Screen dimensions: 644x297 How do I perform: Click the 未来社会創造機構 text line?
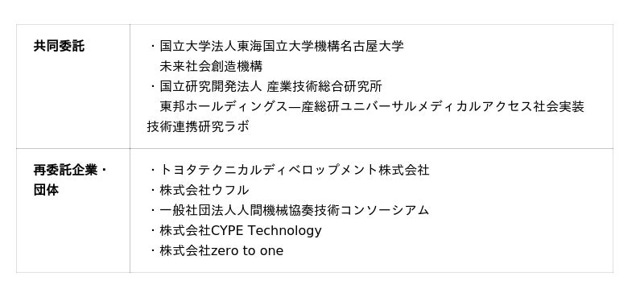pos(211,66)
